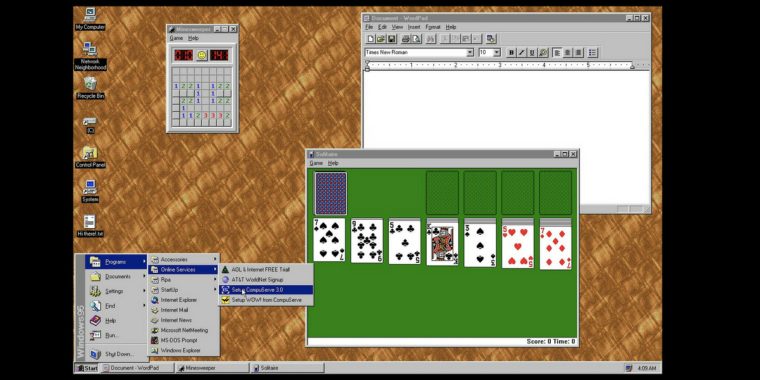This screenshot has width=760, height=380.
Task: Toggle Italic formatting in WordPad
Action: [x=522, y=52]
